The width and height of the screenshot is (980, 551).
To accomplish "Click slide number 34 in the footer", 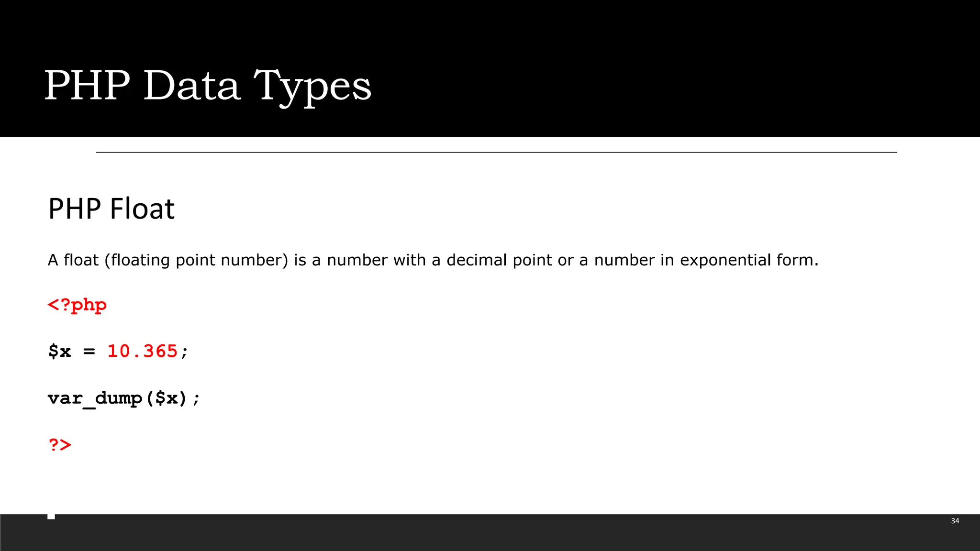I will pos(955,521).
